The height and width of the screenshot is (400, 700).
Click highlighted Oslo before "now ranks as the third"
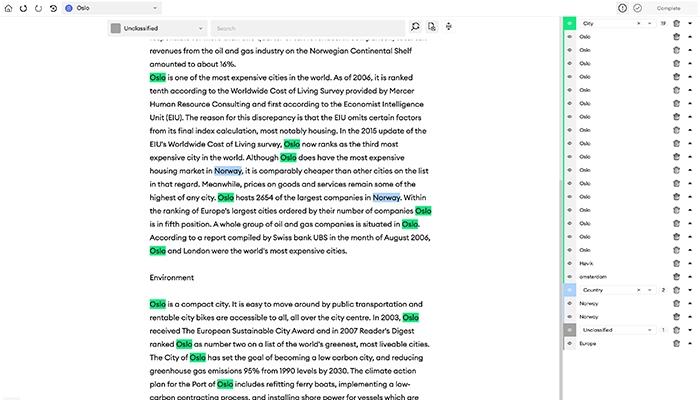[x=292, y=144]
